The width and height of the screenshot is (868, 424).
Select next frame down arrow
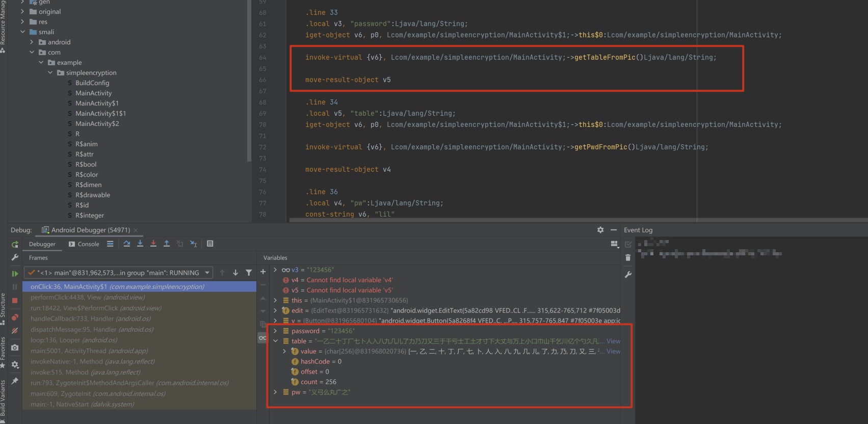pos(235,273)
